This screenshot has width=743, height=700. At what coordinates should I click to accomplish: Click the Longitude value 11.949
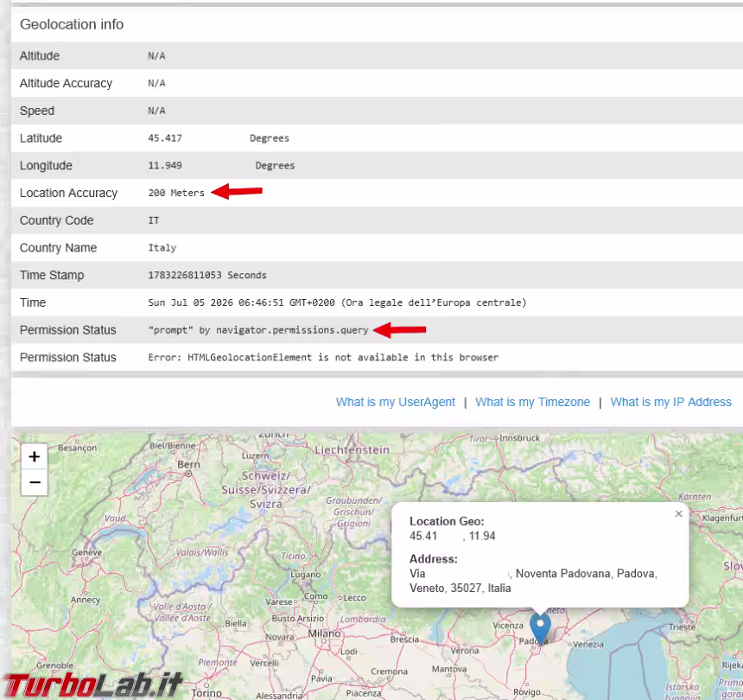tap(165, 166)
